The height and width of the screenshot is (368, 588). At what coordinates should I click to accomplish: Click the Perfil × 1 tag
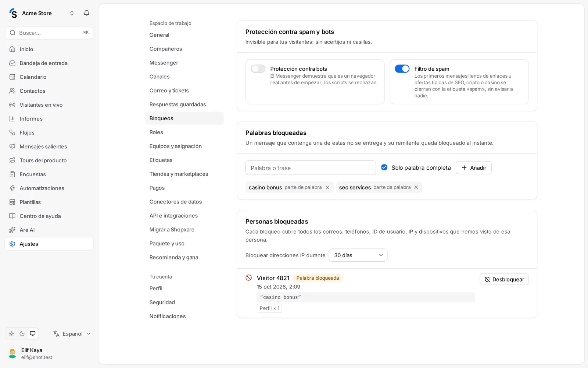[269, 308]
